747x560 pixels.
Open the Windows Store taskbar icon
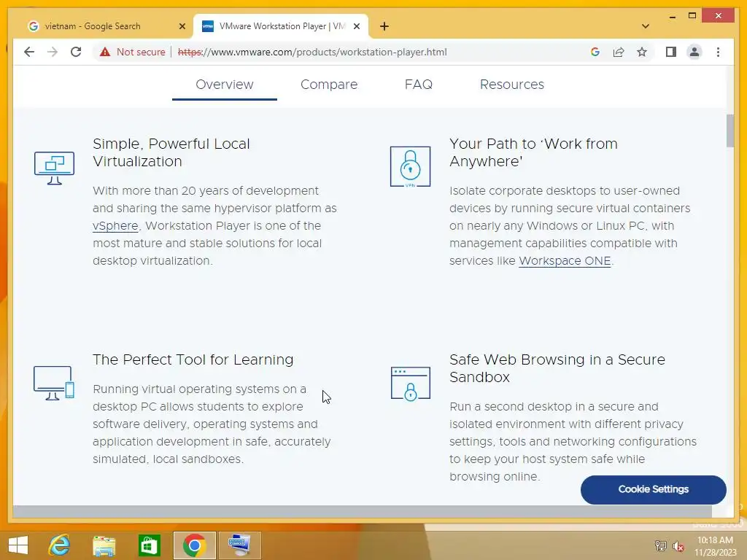149,545
